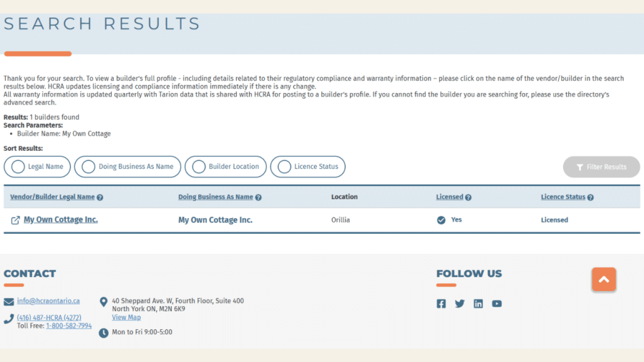Image resolution: width=644 pixels, height=362 pixels.
Task: Click the Licensed status cell text
Action: (x=555, y=220)
